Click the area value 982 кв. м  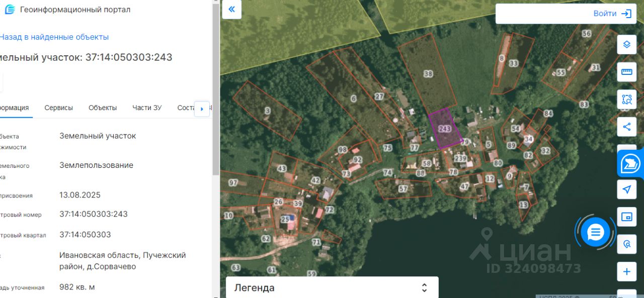(77, 287)
